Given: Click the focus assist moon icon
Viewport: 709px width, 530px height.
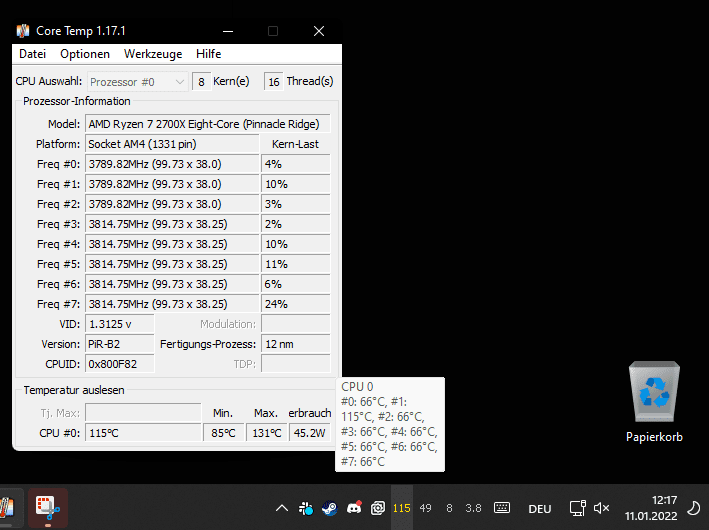Looking at the screenshot, I should point(694,508).
